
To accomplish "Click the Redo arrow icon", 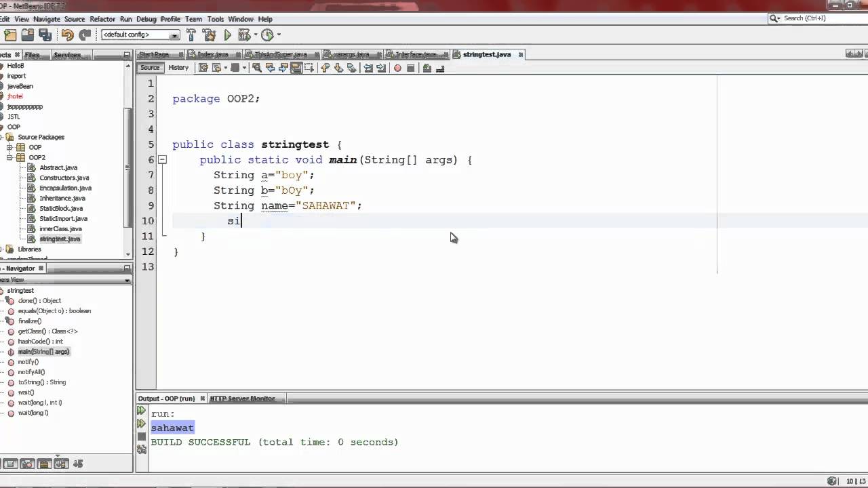I will [x=85, y=35].
